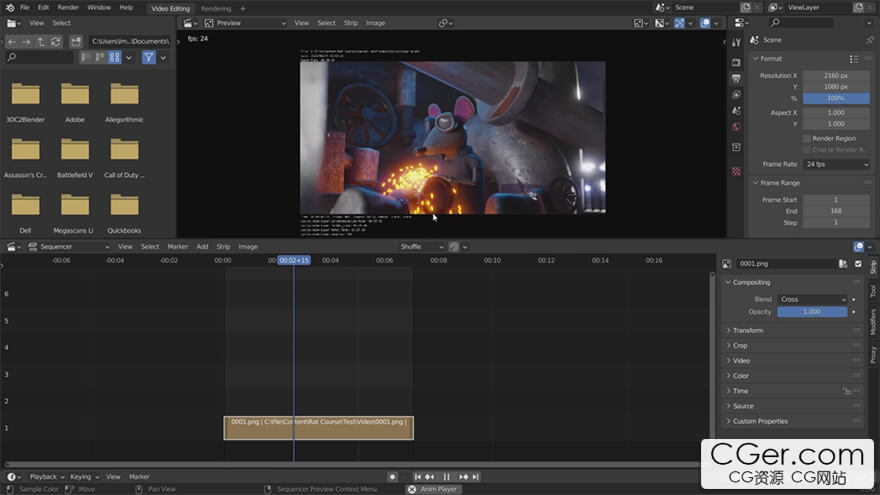Open the Playback popover
The height and width of the screenshot is (495, 880).
tap(47, 476)
